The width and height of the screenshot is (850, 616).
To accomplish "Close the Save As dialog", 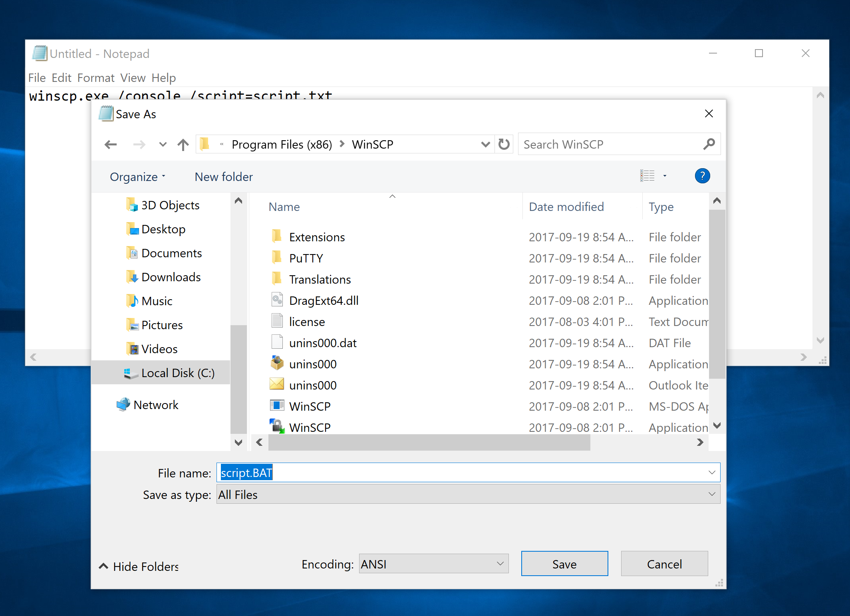I will click(x=709, y=114).
